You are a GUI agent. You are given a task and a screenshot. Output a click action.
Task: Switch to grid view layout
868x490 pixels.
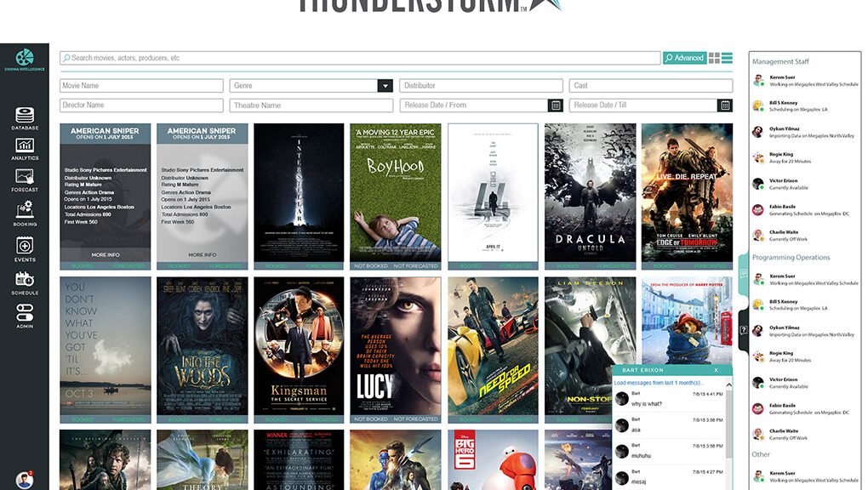(x=715, y=58)
